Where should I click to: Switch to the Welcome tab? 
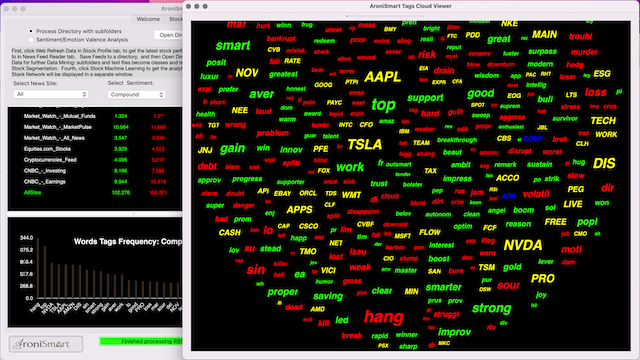tap(148, 19)
